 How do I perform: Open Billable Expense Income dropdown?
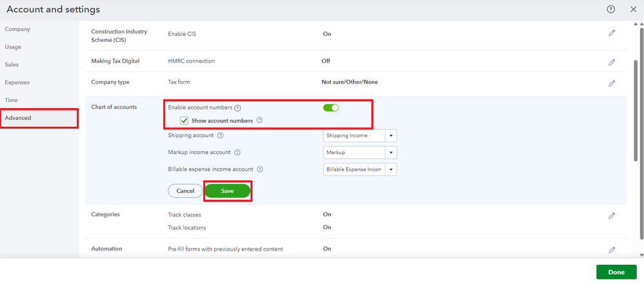(391, 169)
